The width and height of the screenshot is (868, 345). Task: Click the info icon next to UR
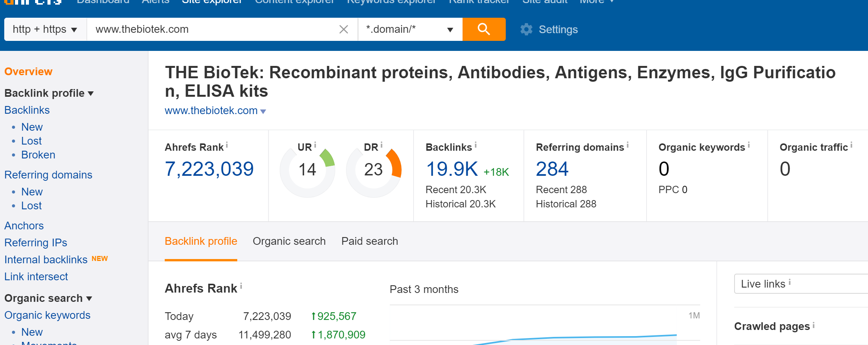click(x=315, y=145)
